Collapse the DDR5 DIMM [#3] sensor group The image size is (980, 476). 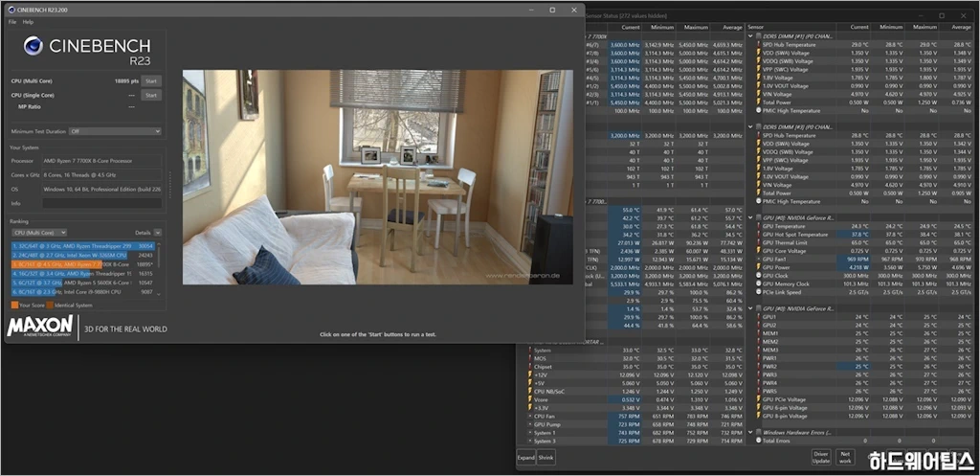click(x=751, y=125)
